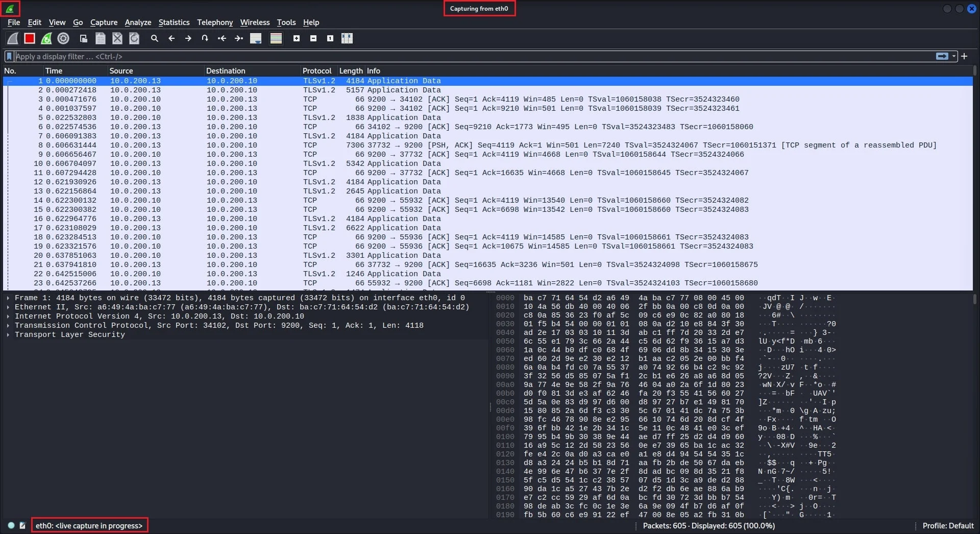Open display filter bookmark icon
The width and height of the screenshot is (980, 534).
pyautogui.click(x=9, y=56)
